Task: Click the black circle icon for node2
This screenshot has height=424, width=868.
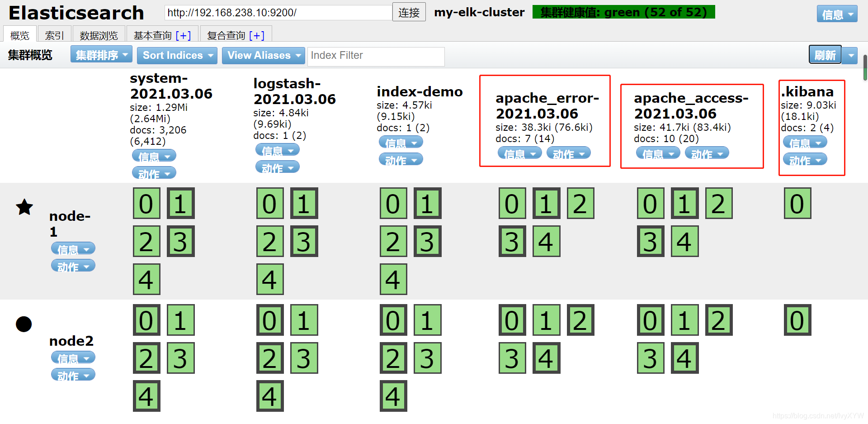Action: click(x=24, y=324)
